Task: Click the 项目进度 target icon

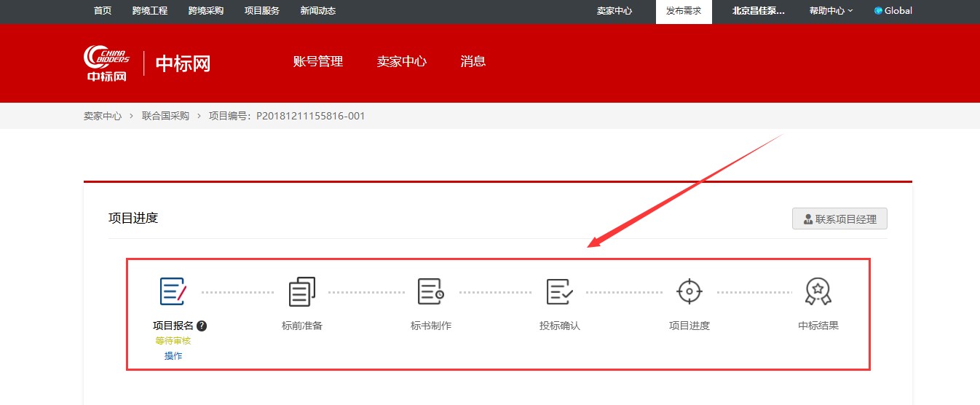Action: pos(689,291)
